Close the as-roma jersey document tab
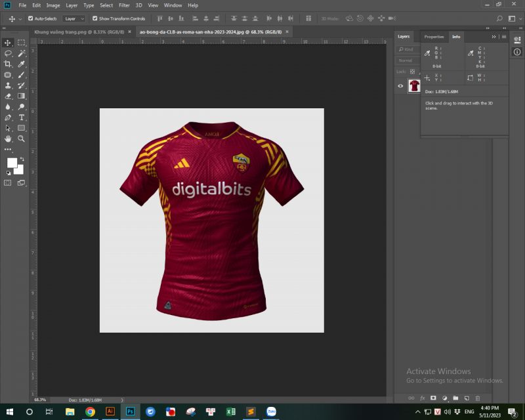Image resolution: width=525 pixels, height=420 pixels. 287,31
